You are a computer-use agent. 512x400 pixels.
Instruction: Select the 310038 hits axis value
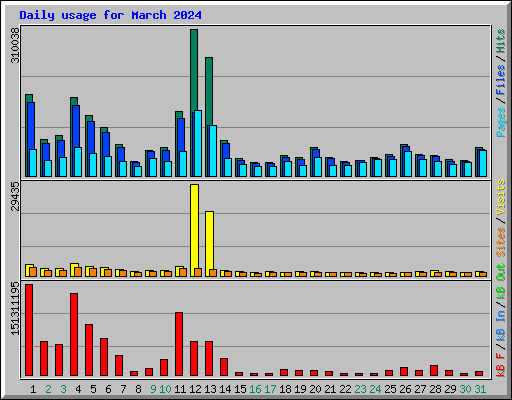pyautogui.click(x=15, y=45)
